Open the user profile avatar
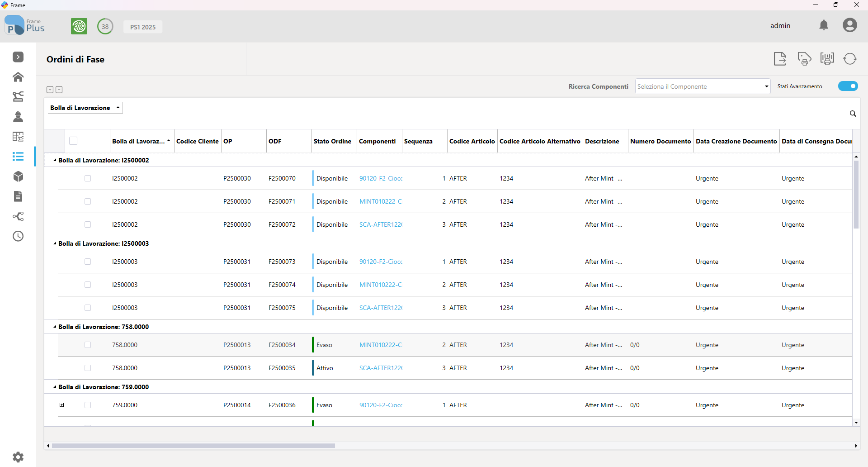 tap(850, 25)
